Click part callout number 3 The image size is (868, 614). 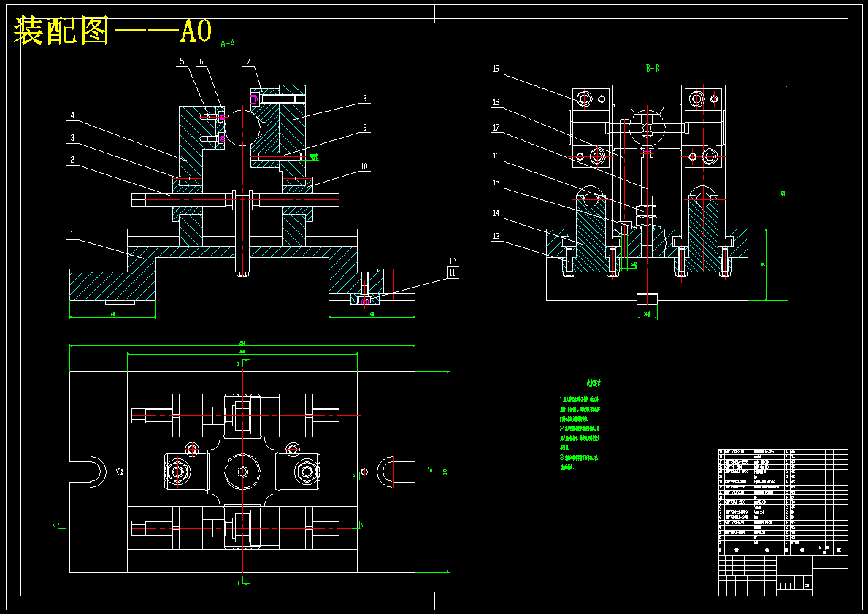coord(72,137)
